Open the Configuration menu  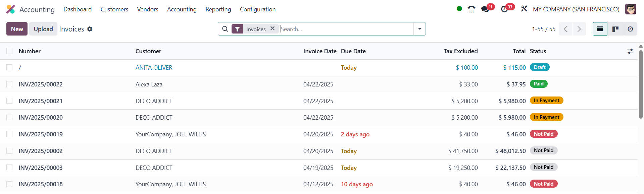tap(257, 9)
